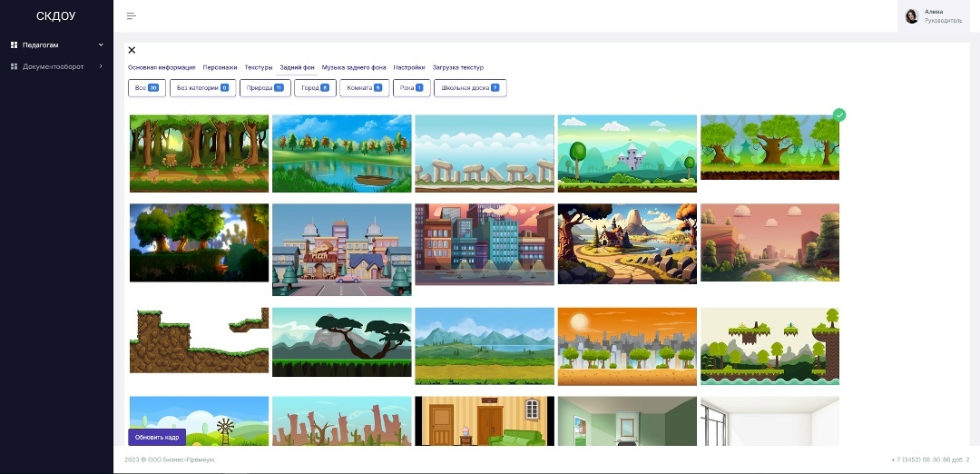This screenshot has width=980, height=474.
Task: Click the footer phone number text
Action: tap(930, 459)
